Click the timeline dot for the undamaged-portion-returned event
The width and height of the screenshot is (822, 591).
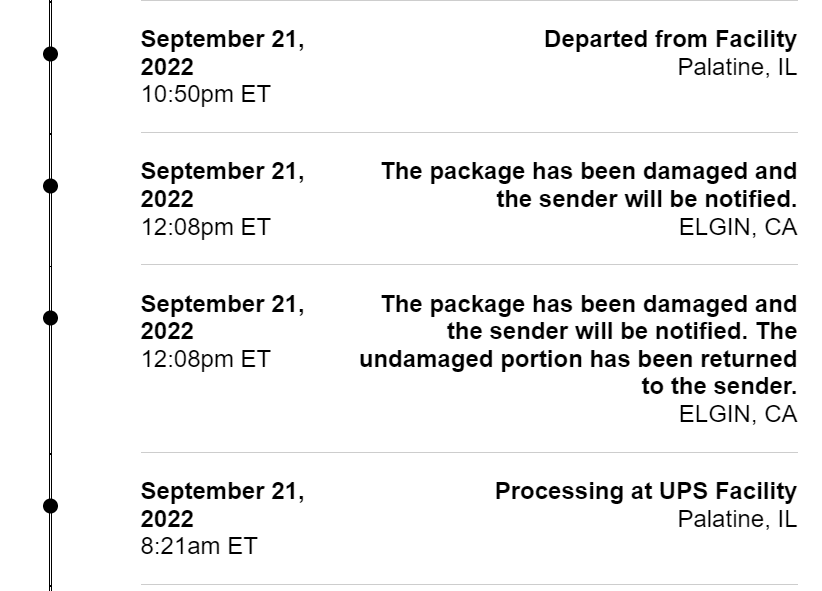pos(50,317)
